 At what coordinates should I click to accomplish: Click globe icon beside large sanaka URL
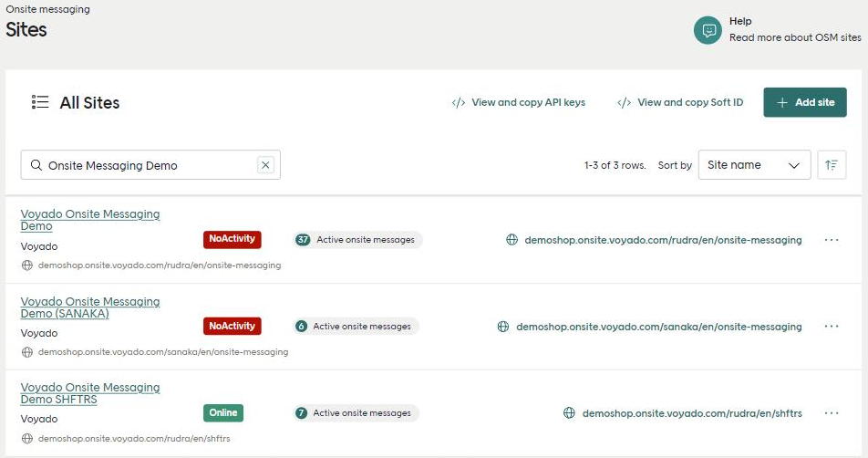[x=502, y=327]
